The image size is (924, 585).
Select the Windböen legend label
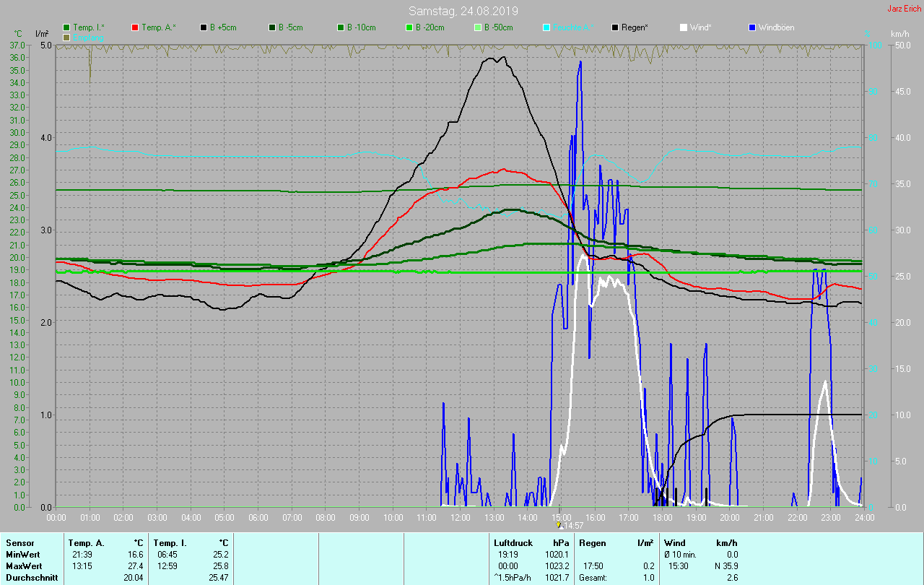pyautogui.click(x=777, y=27)
